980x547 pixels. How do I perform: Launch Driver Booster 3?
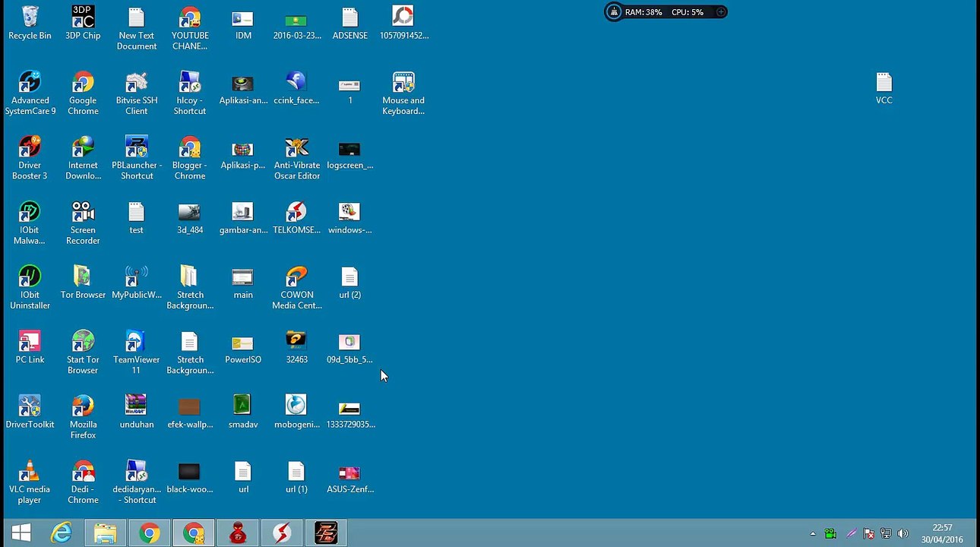[x=30, y=157]
